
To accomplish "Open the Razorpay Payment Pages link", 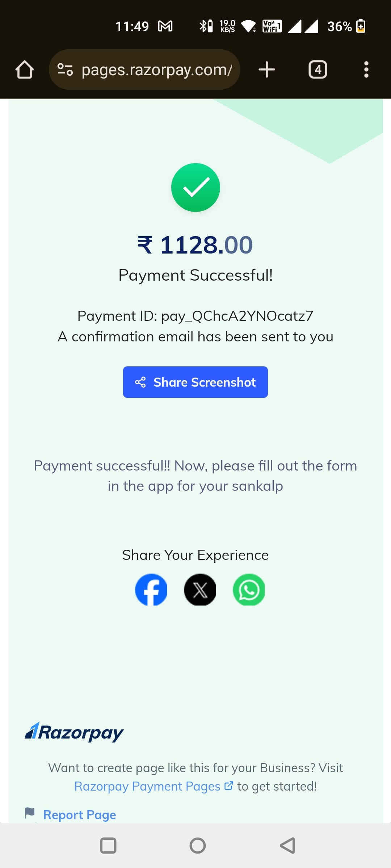I will pyautogui.click(x=154, y=786).
